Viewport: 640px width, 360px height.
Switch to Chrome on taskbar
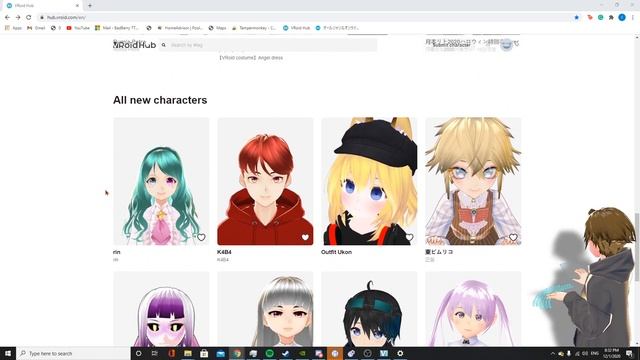pos(237,353)
